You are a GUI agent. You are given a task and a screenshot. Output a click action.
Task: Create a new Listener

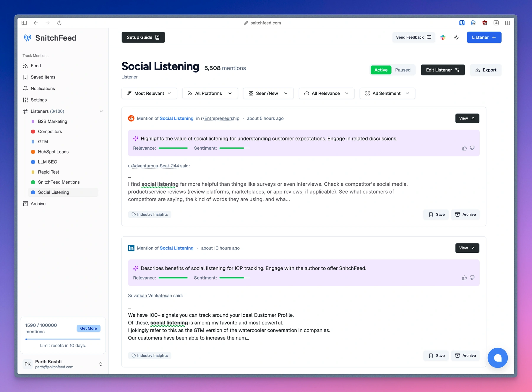pos(484,37)
